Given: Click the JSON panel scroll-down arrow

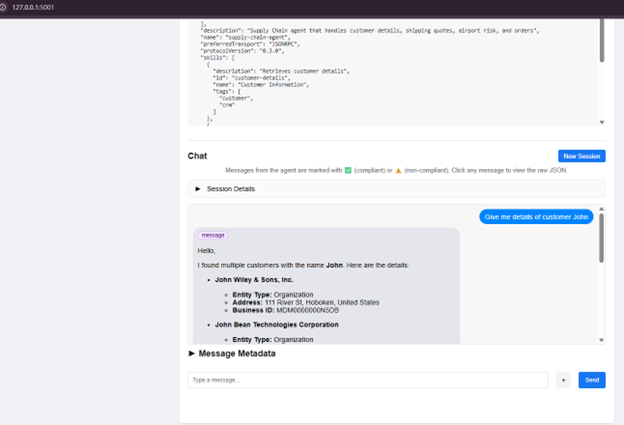Looking at the screenshot, I should point(602,122).
